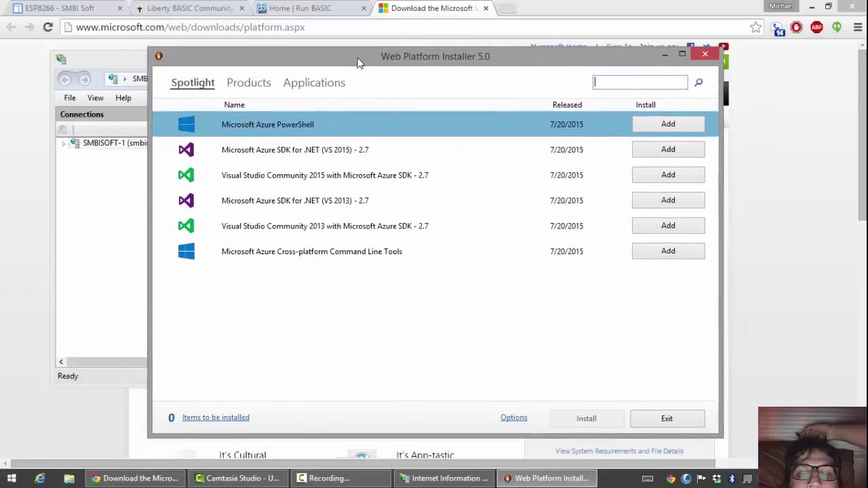Viewport: 868px width, 488px height.
Task: Click the Michael profile button in Chrome
Action: pos(781,6)
